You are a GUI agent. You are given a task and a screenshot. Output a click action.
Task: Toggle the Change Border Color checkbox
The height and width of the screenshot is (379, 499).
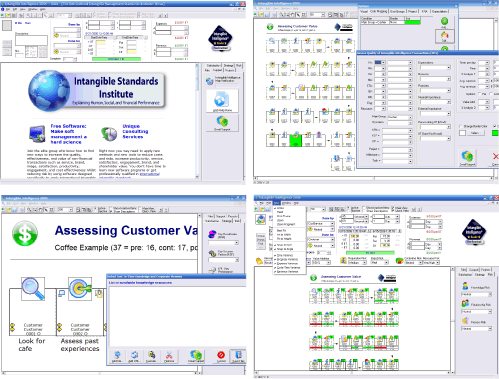click(461, 126)
